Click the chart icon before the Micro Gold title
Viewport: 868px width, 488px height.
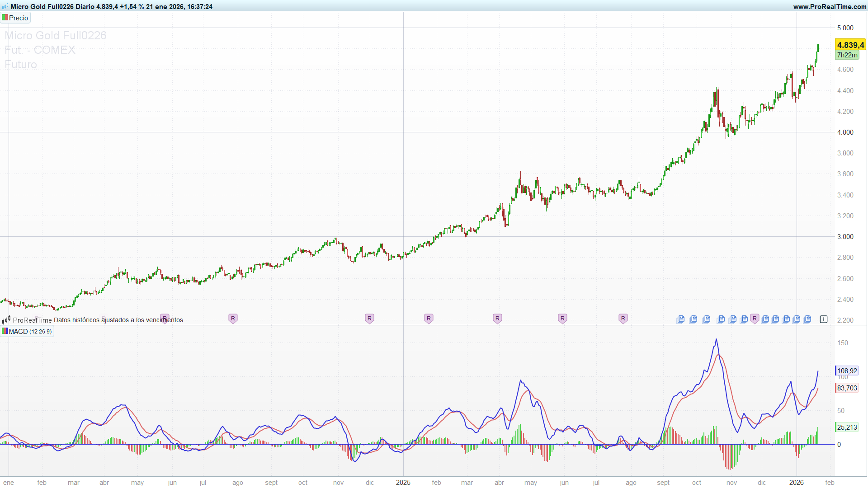tap(5, 7)
